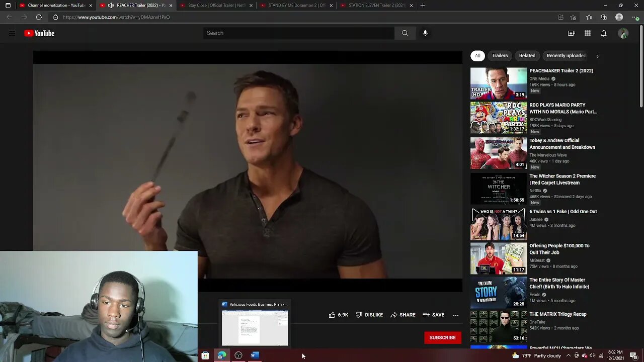Go to the YouTube home logo
Image resolution: width=644 pixels, height=362 pixels.
39,33
